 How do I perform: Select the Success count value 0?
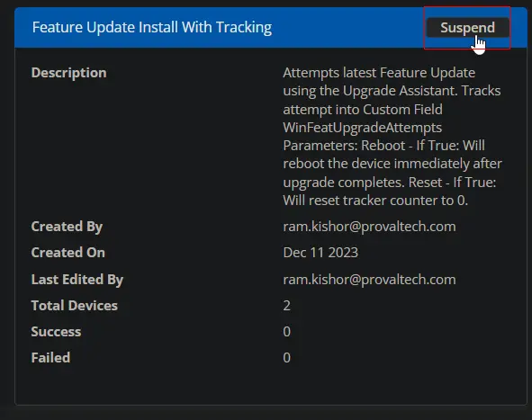286,332
